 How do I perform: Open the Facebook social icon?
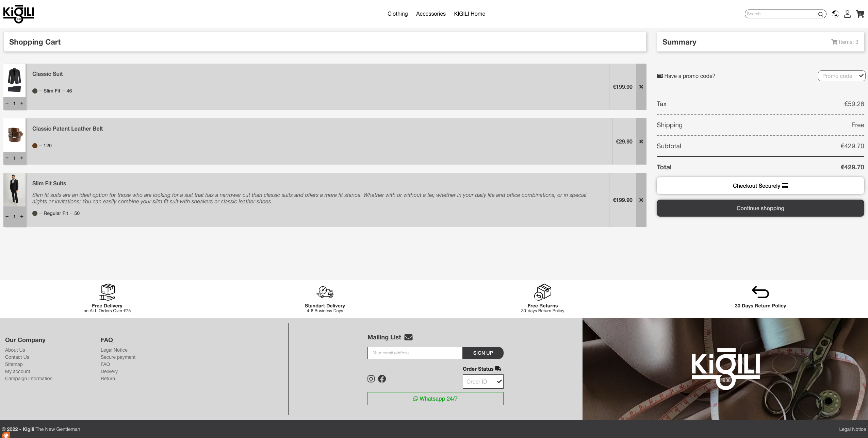click(x=382, y=379)
